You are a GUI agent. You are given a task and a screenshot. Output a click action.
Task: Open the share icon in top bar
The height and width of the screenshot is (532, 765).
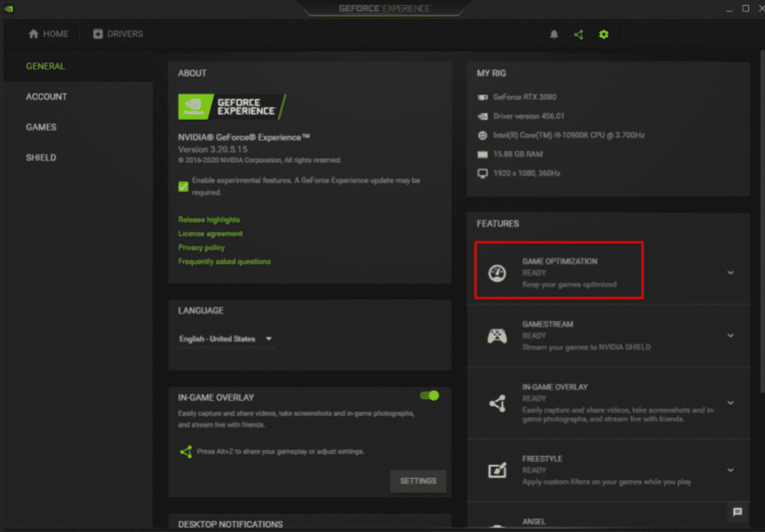coord(579,35)
